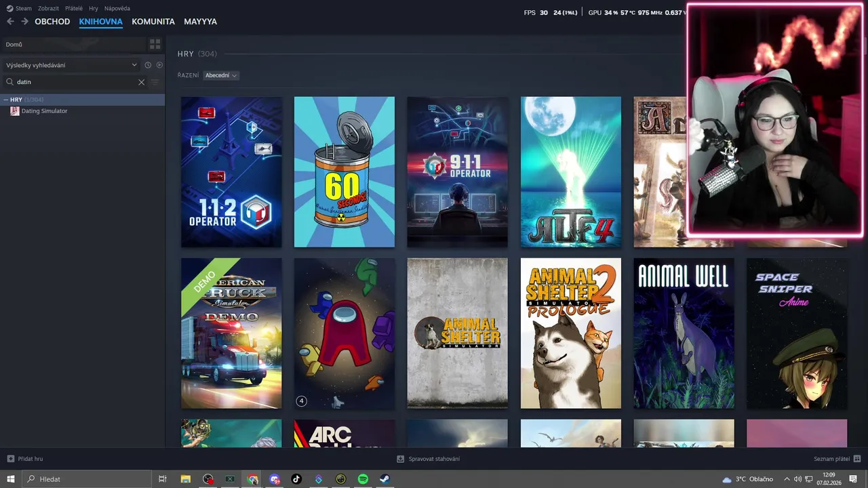
Task: Switch to the OBCHOD tab
Action: [52, 22]
